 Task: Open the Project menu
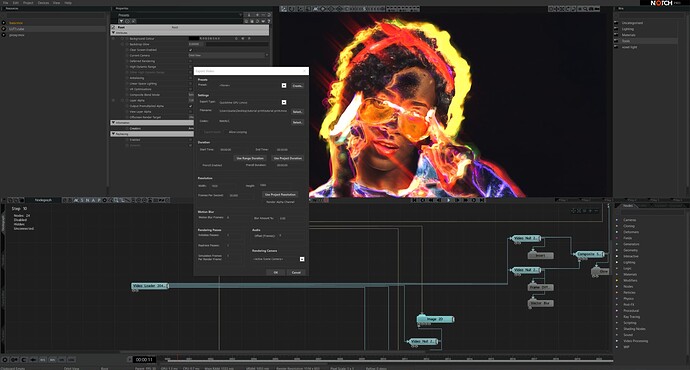coord(28,3)
